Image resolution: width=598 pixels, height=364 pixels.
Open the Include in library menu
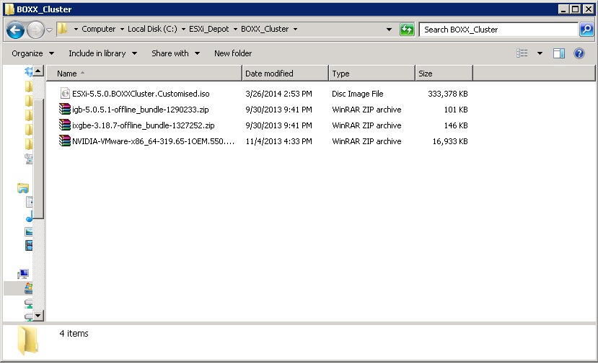pyautogui.click(x=101, y=53)
